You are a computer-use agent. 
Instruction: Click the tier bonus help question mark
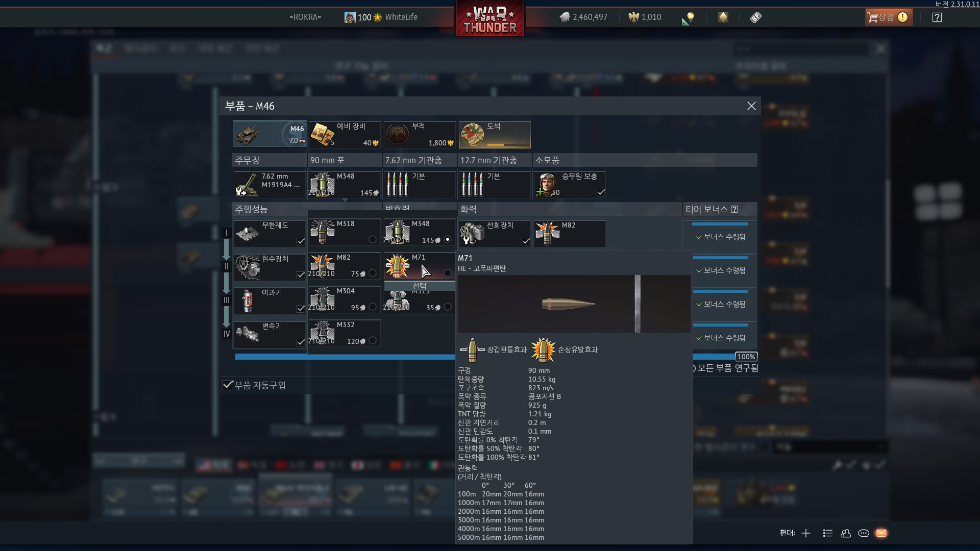tap(734, 209)
